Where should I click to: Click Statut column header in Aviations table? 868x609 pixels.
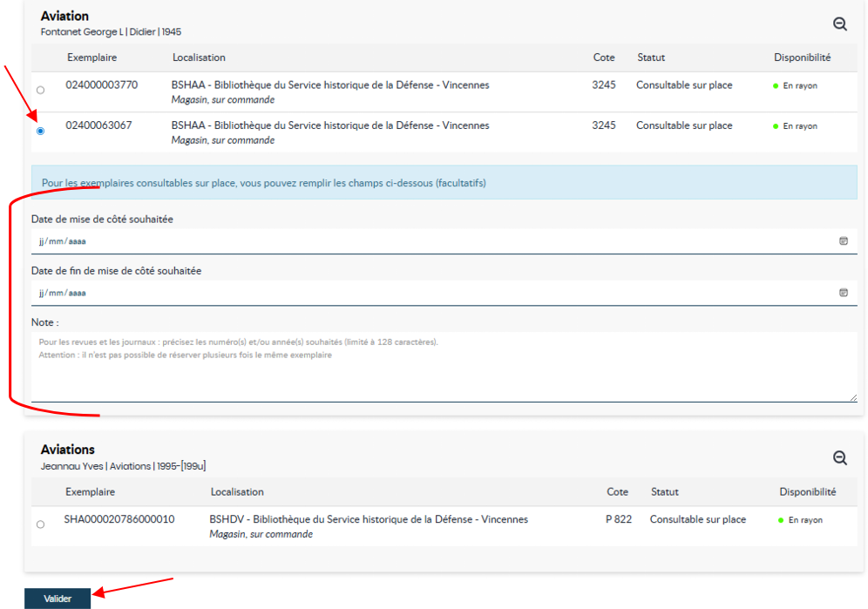[664, 491]
